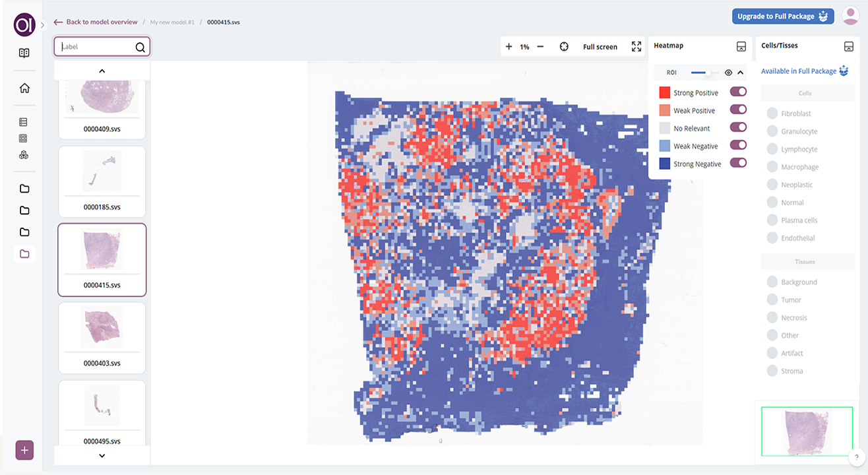Click the recenter crosshair icon
The height and width of the screenshot is (475, 868).
(564, 47)
